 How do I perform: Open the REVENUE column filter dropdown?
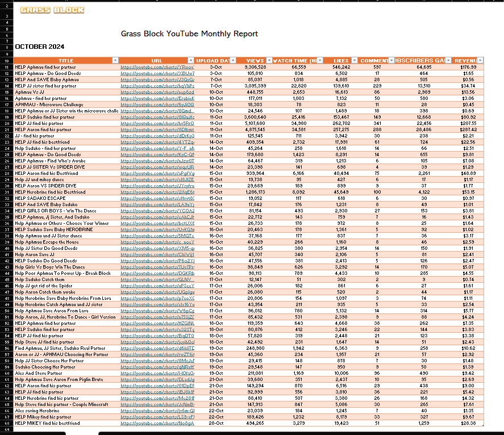click(480, 60)
